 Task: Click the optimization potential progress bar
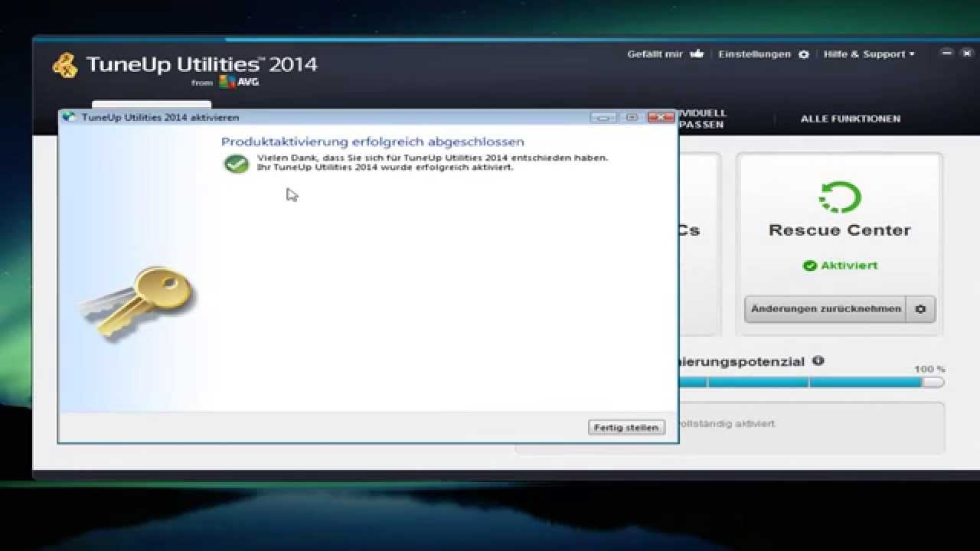coord(811,382)
